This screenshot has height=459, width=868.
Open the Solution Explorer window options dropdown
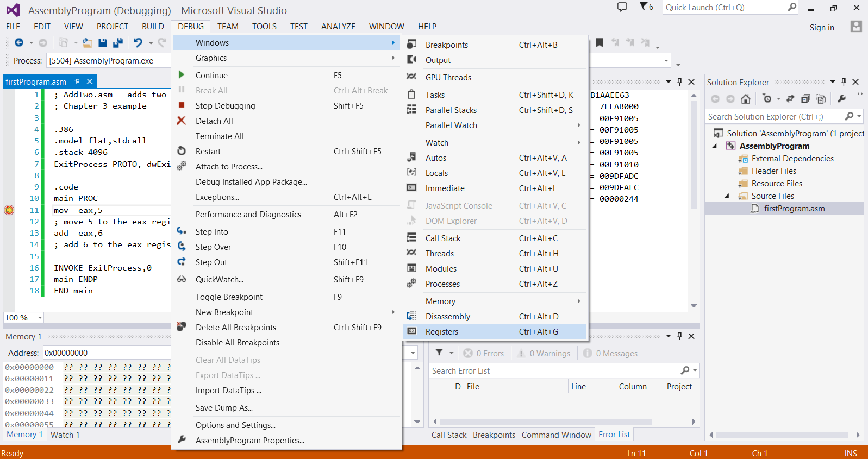[833, 82]
